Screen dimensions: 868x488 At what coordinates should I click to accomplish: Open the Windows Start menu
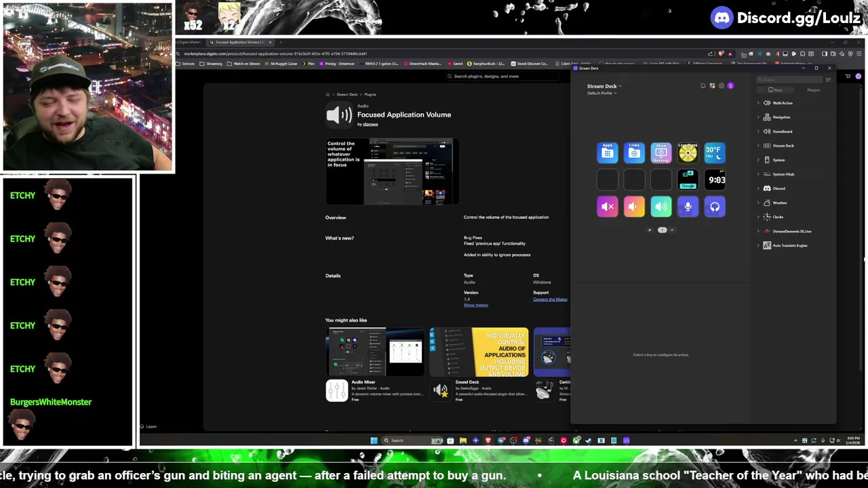click(374, 441)
